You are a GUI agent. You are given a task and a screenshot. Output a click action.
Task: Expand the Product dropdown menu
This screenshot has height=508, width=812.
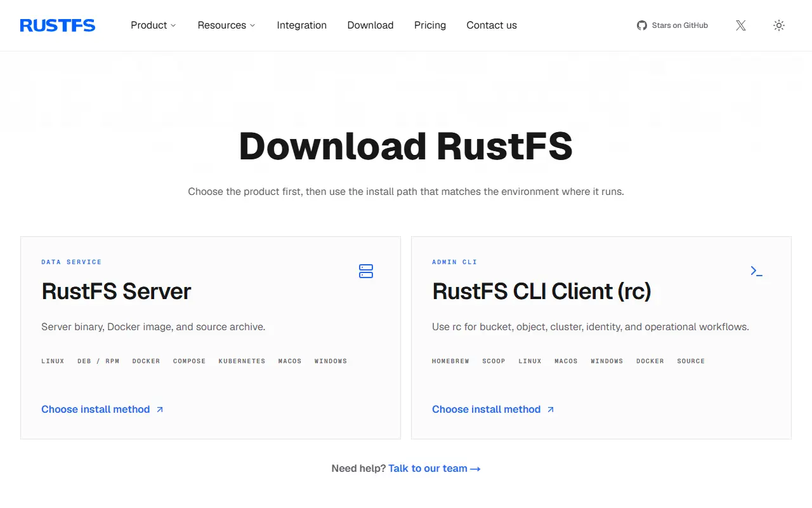pyautogui.click(x=154, y=25)
